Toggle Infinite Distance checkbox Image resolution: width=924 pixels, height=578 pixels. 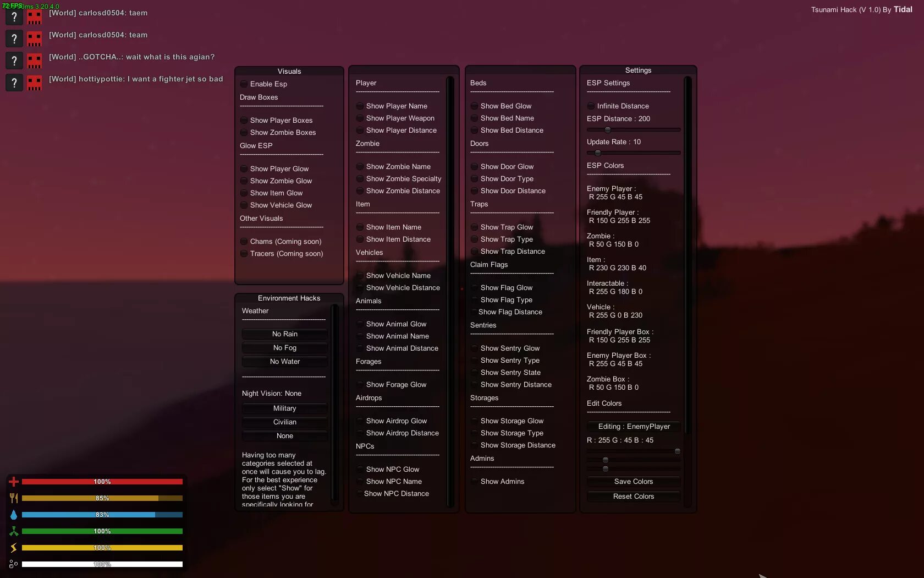[x=591, y=106]
